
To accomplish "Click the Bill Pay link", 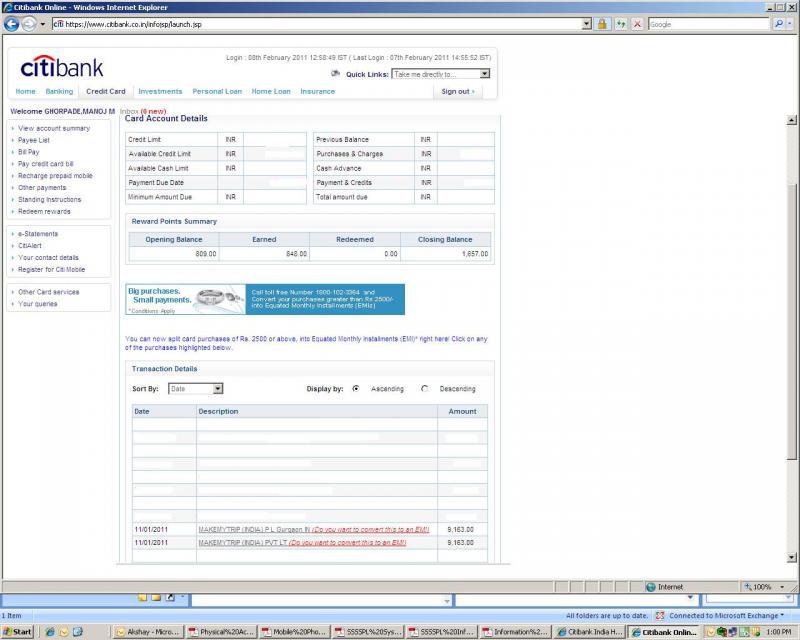I will pyautogui.click(x=29, y=152).
